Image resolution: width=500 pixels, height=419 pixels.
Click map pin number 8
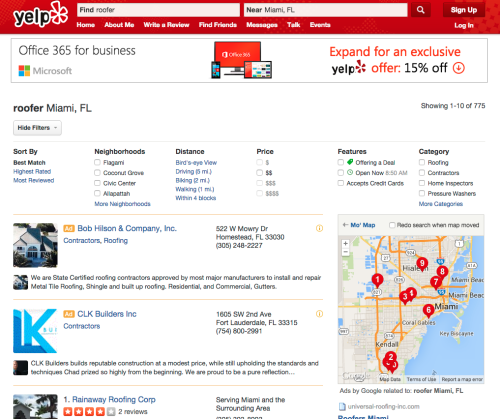coord(442,272)
